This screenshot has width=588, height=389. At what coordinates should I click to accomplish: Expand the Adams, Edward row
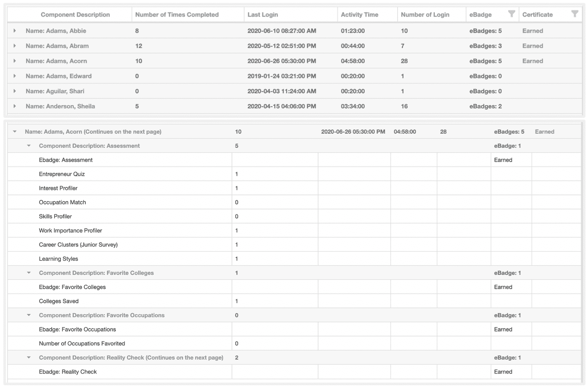pos(15,76)
